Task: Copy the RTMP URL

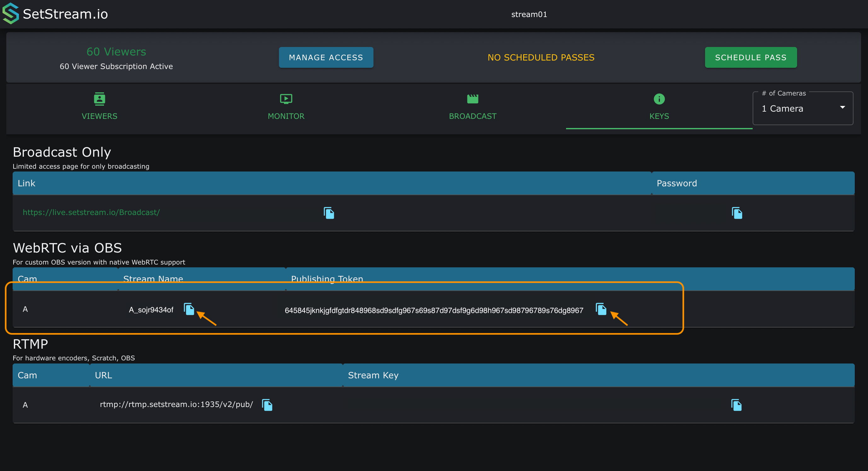Action: [x=267, y=404]
